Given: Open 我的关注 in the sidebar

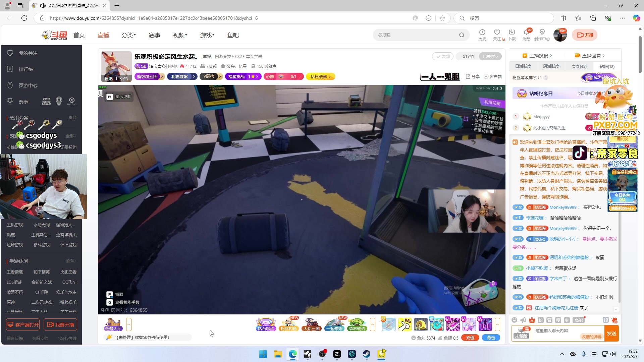Looking at the screenshot, I should (28, 53).
